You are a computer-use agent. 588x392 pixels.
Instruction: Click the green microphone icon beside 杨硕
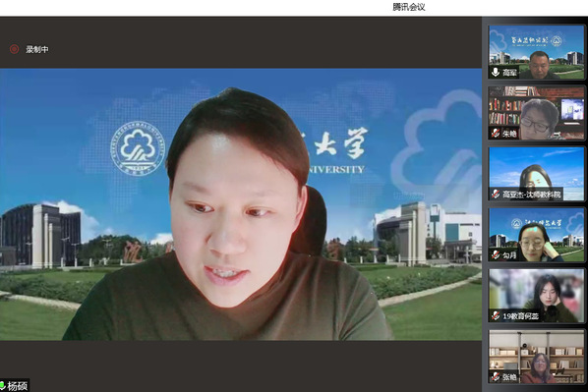[x=2, y=386]
